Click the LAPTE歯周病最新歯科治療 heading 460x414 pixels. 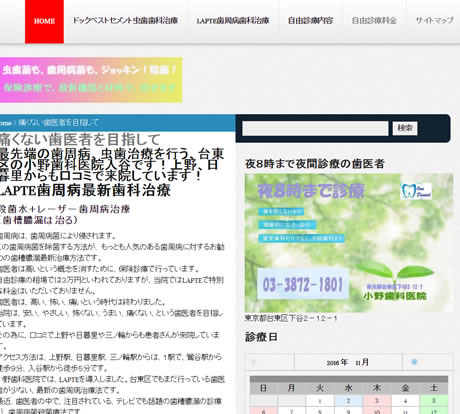(x=85, y=190)
